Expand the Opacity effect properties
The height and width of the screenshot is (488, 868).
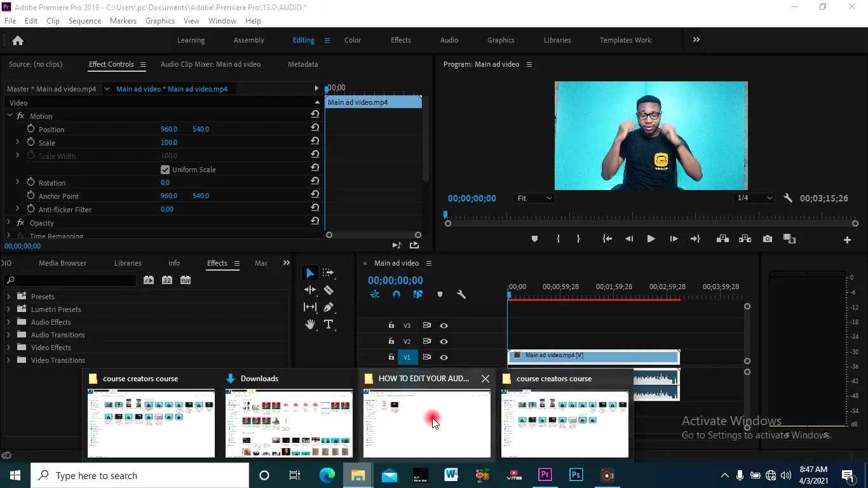coord(9,223)
